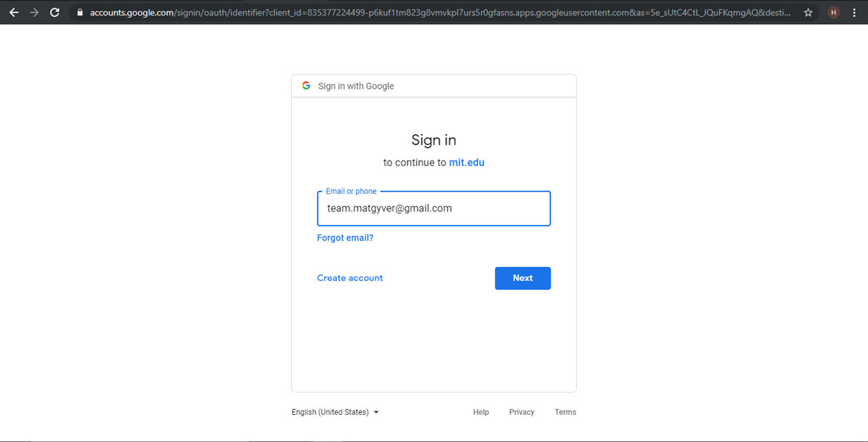Click the browser forward arrow
This screenshot has width=868, height=442.
click(x=34, y=12)
